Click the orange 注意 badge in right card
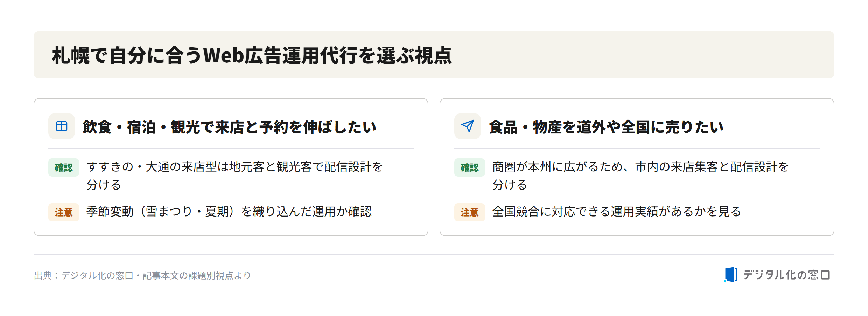This screenshot has height=316, width=868. tap(470, 212)
